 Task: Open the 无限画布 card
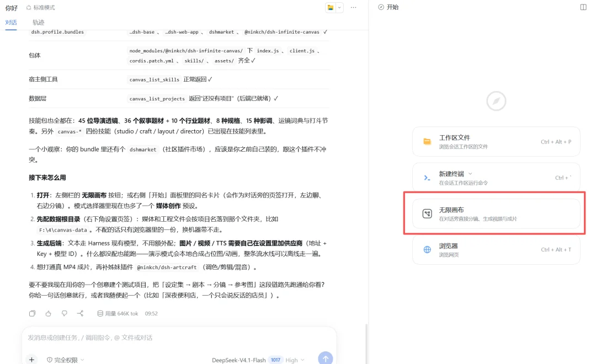click(x=496, y=213)
